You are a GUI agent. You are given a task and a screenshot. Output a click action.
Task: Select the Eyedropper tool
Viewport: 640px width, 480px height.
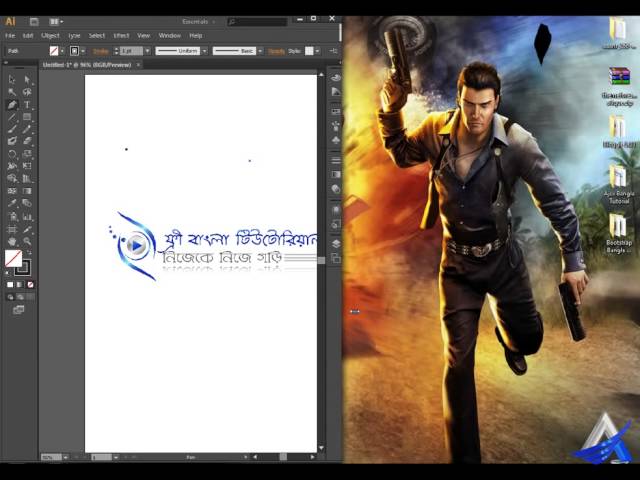12,203
